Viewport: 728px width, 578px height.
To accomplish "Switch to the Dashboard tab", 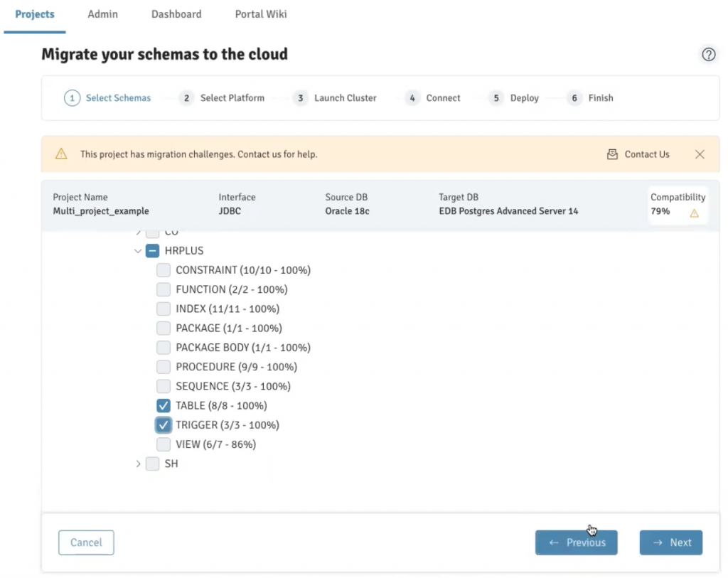I will (176, 14).
